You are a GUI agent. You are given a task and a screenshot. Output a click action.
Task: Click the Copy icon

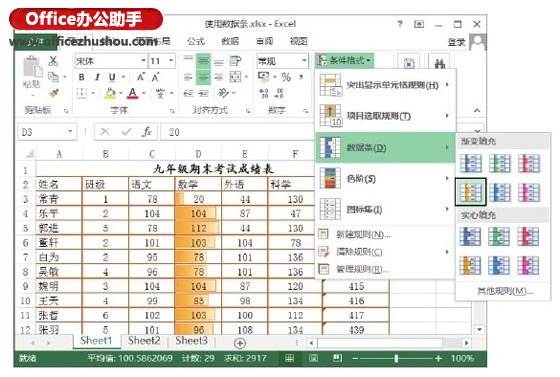pyautogui.click(x=53, y=76)
